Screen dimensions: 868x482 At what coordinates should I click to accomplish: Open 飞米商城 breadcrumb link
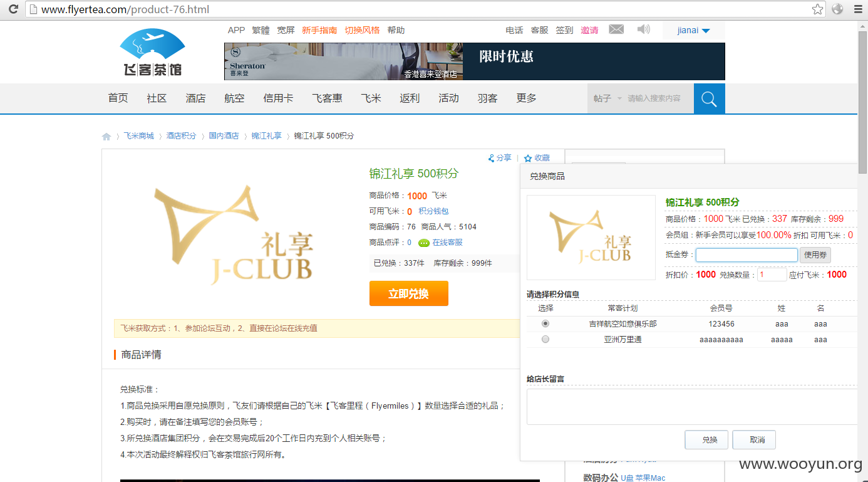click(138, 136)
